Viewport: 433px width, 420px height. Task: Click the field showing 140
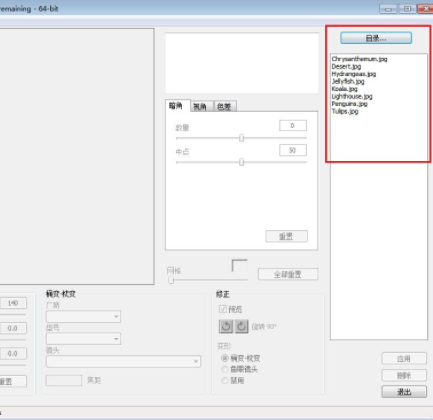13,303
